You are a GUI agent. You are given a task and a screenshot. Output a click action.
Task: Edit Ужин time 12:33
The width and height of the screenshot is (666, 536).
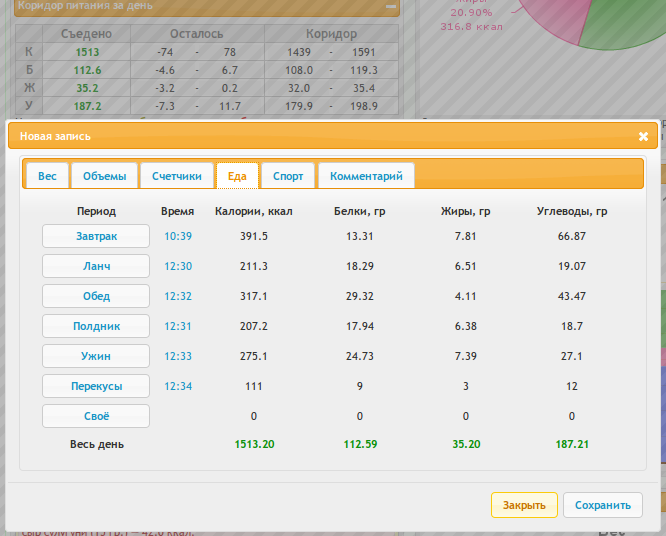[178, 356]
